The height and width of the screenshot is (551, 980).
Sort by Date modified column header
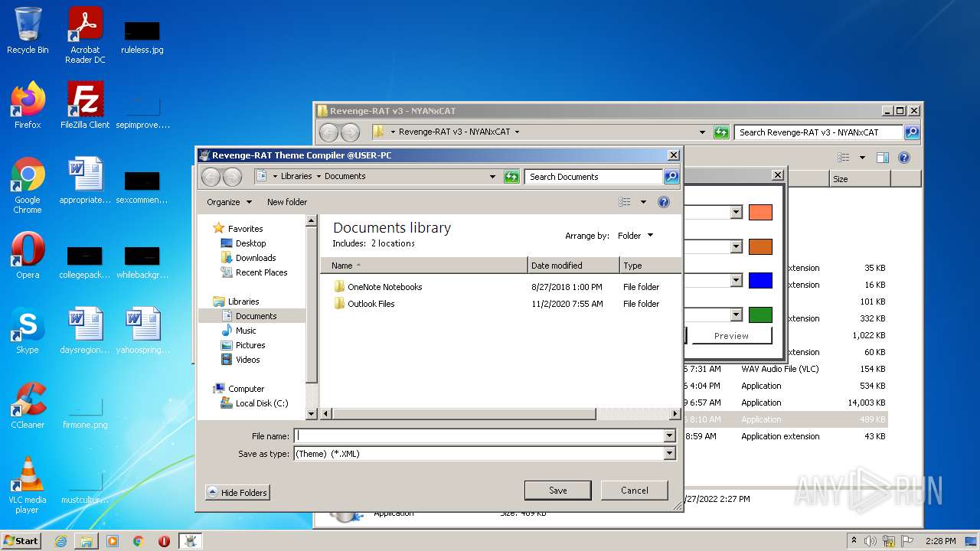point(573,266)
